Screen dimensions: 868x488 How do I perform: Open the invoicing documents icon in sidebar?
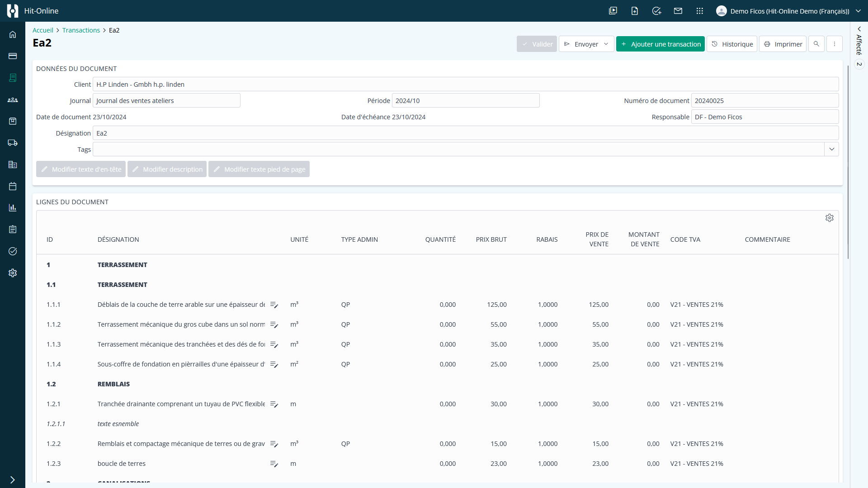pos(13,78)
